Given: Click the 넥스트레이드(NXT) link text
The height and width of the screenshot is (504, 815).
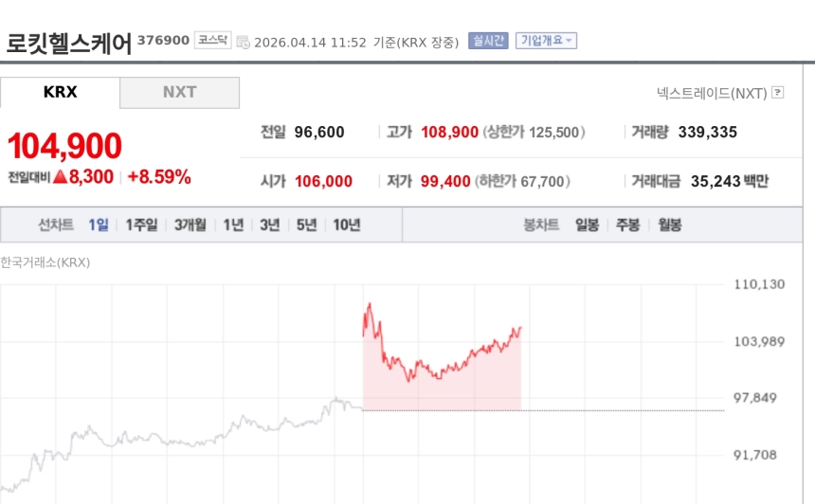Looking at the screenshot, I should point(712,93).
